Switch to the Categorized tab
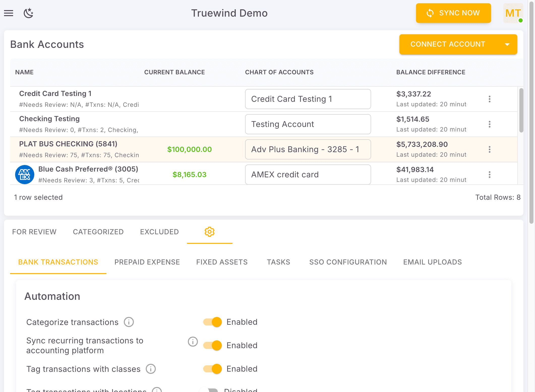Screen dimensions: 535x392 (x=98, y=232)
